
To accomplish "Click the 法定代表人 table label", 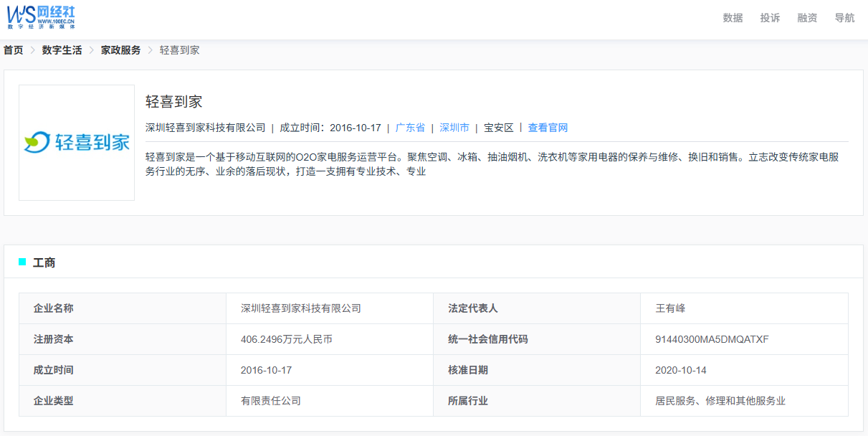I will pyautogui.click(x=473, y=308).
